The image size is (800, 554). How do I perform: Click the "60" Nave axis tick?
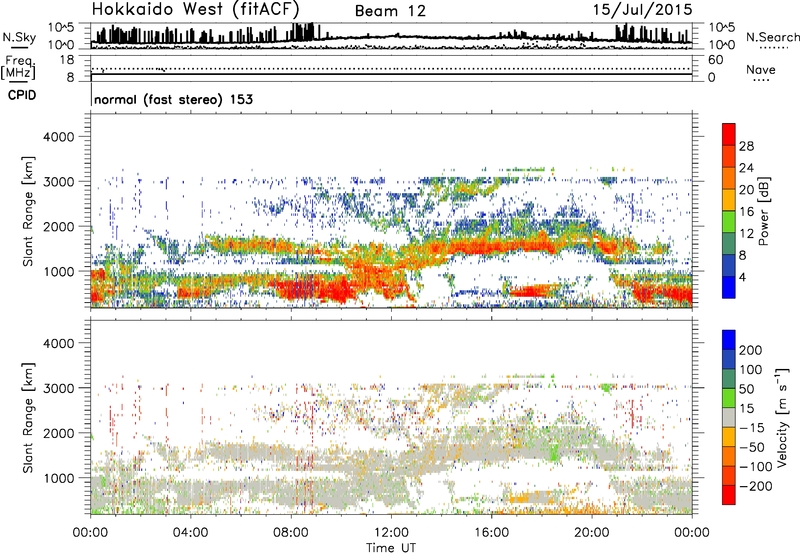pyautogui.click(x=716, y=60)
